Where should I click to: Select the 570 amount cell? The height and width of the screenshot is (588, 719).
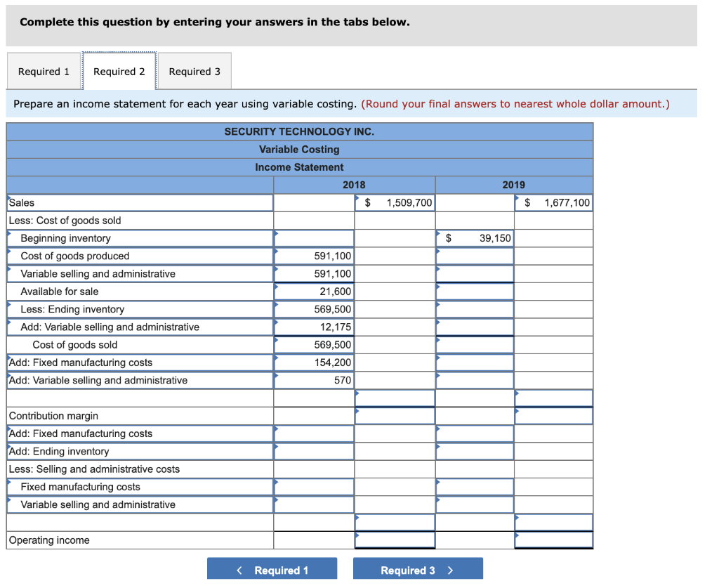click(x=314, y=381)
